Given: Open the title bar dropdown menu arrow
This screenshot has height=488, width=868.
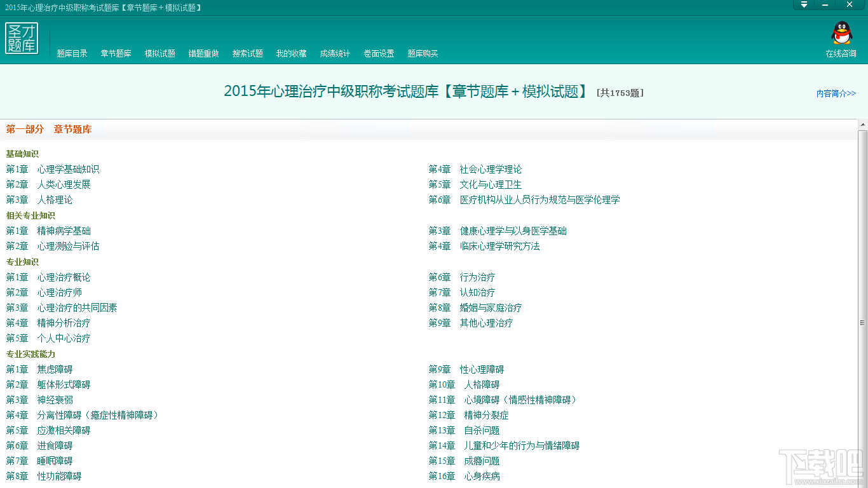Looking at the screenshot, I should [x=804, y=4].
